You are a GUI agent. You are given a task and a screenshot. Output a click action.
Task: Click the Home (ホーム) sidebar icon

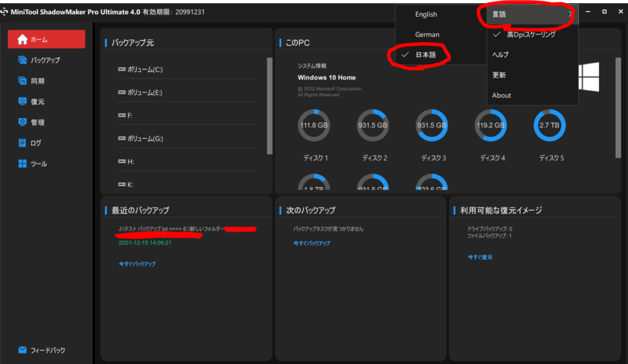click(x=23, y=39)
